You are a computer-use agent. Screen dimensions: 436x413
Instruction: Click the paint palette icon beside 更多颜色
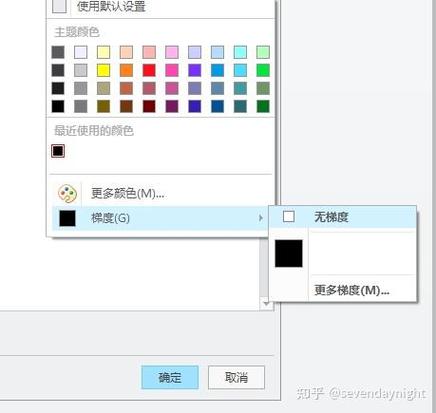(67, 194)
